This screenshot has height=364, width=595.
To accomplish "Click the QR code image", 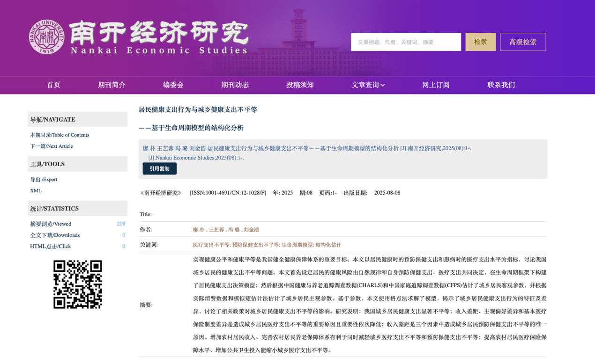I will coord(77,284).
